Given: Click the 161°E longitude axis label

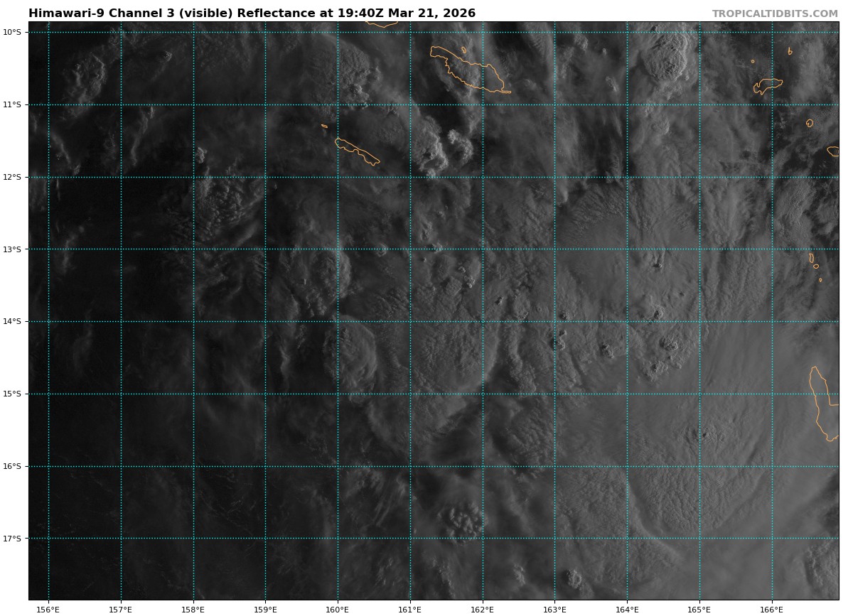Looking at the screenshot, I should [410, 609].
